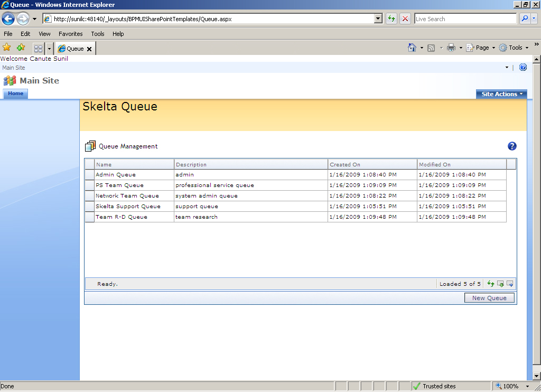Screen dimensions: 541x392
Task: Refresh the queue grid with green arrows
Action: 491,284
